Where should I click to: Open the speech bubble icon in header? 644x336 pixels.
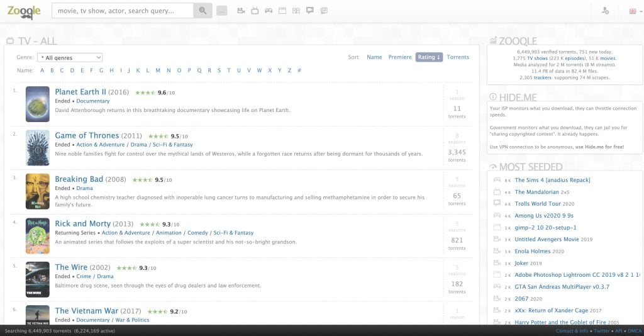tap(310, 11)
